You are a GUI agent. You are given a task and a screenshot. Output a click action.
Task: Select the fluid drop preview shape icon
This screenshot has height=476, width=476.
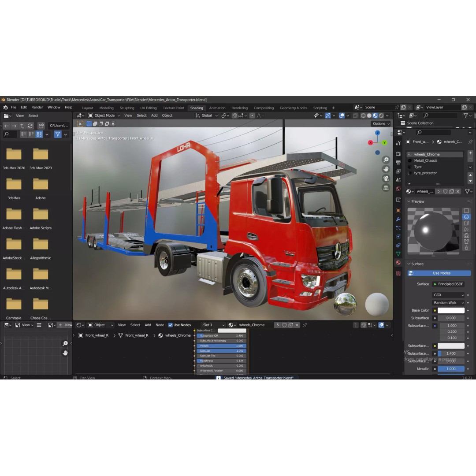coord(467,248)
